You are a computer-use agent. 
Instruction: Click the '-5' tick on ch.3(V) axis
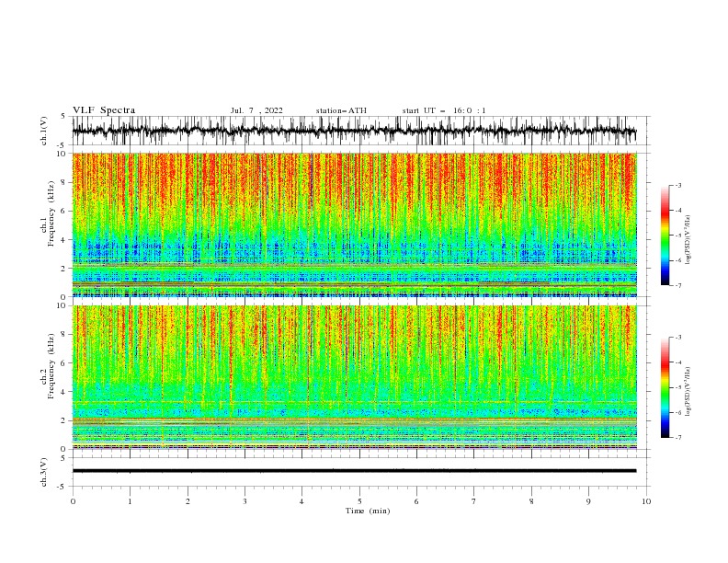[63, 487]
